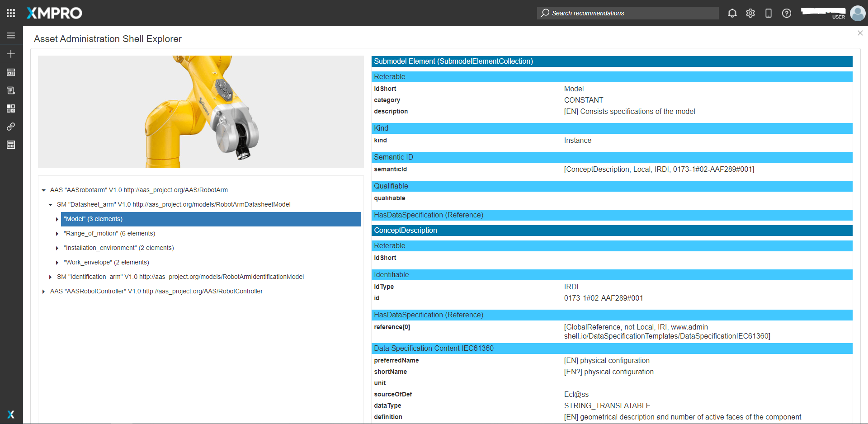Click the reference[0] GlobalReference value

click(667, 332)
